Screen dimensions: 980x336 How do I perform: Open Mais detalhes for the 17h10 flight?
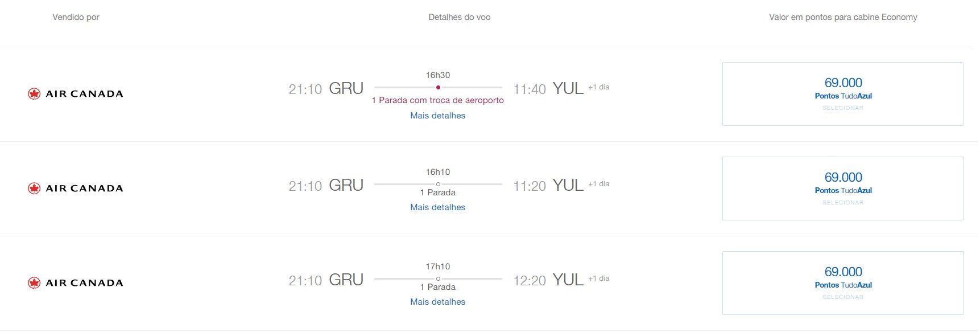click(x=438, y=302)
